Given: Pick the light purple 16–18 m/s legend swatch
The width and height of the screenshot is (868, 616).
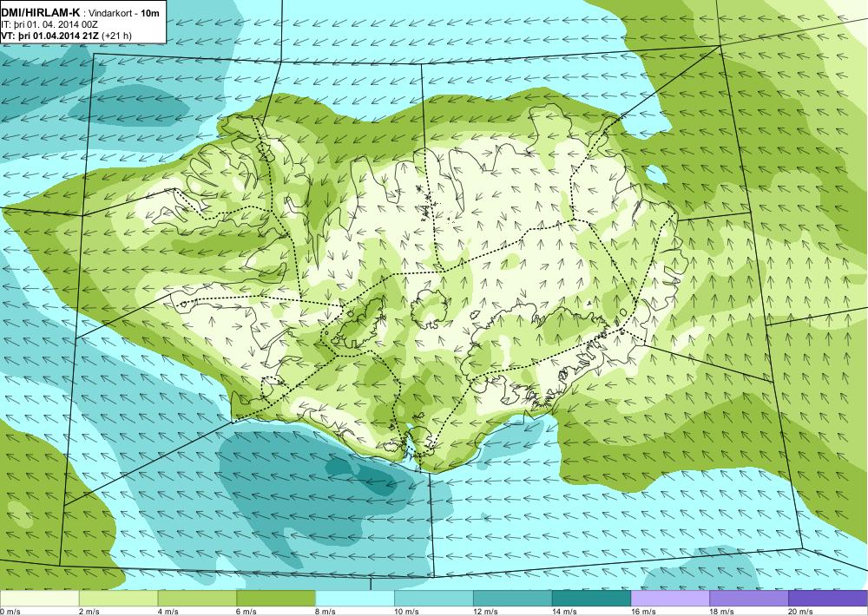Looking at the screenshot, I should tap(670, 598).
